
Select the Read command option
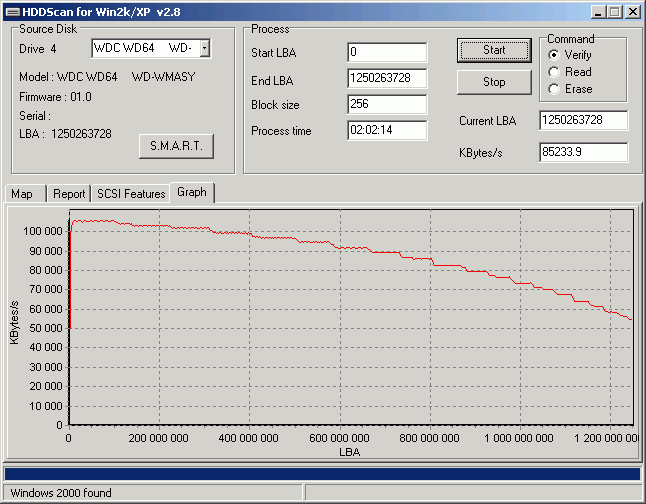pyautogui.click(x=554, y=72)
